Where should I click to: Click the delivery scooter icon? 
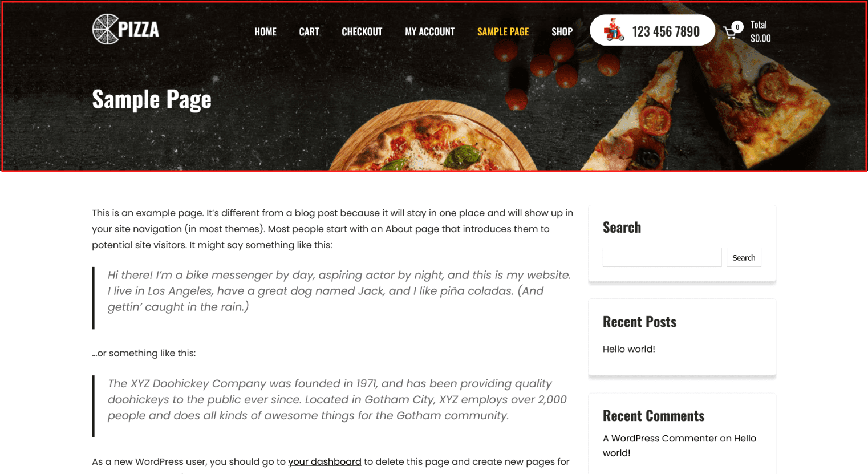(614, 30)
